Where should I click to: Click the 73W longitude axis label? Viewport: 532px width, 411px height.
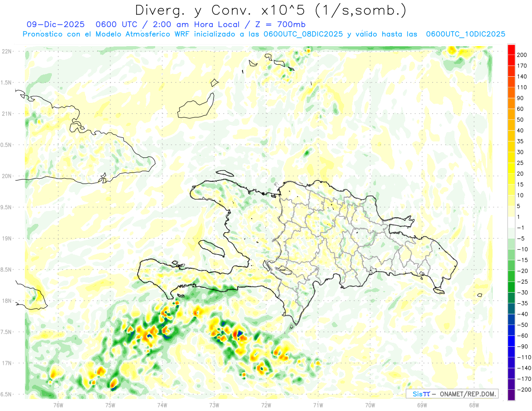tap(214, 405)
